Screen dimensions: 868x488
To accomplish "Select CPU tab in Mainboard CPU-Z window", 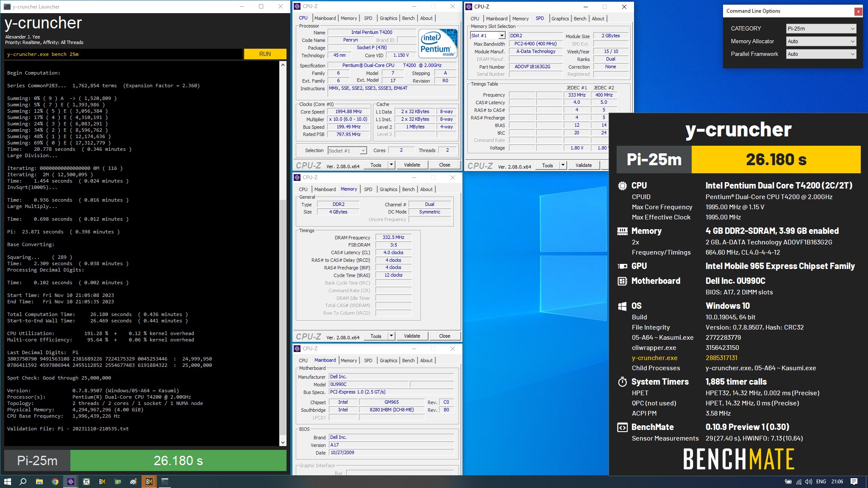I will 303,360.
